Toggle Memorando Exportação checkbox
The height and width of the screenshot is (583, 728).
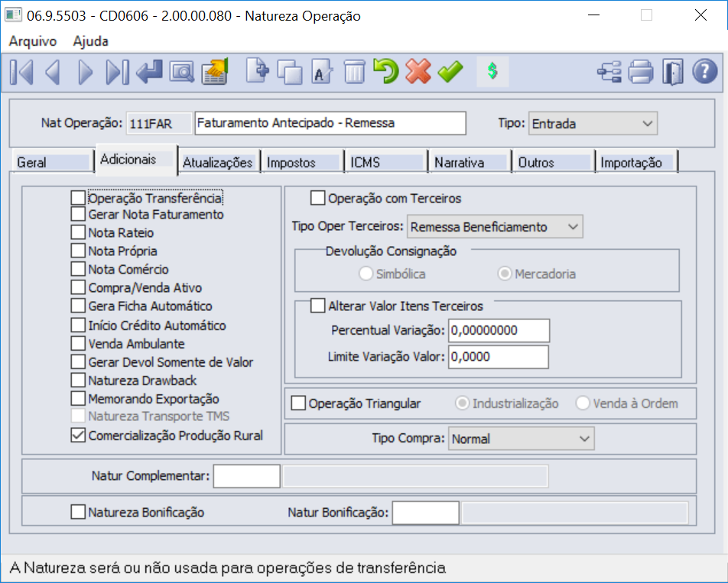click(x=78, y=398)
